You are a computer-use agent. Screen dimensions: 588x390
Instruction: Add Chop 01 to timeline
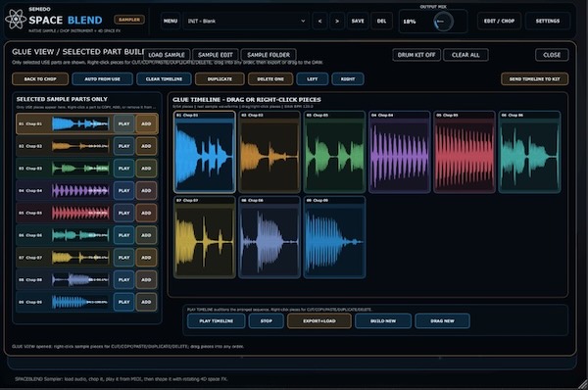coord(146,123)
